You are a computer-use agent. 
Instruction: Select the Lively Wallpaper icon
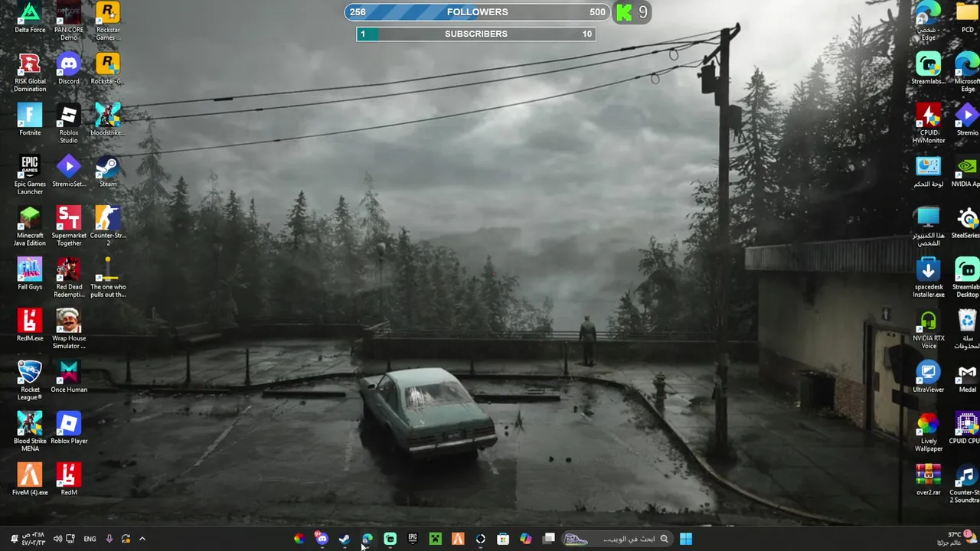pyautogui.click(x=928, y=432)
